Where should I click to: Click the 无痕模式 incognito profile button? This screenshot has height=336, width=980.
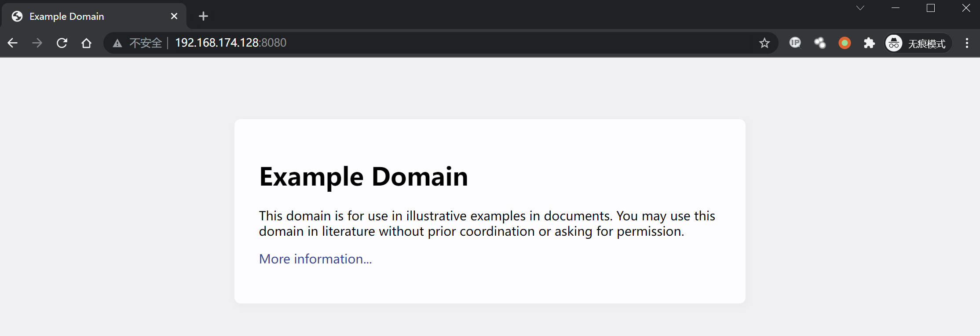[x=918, y=43]
